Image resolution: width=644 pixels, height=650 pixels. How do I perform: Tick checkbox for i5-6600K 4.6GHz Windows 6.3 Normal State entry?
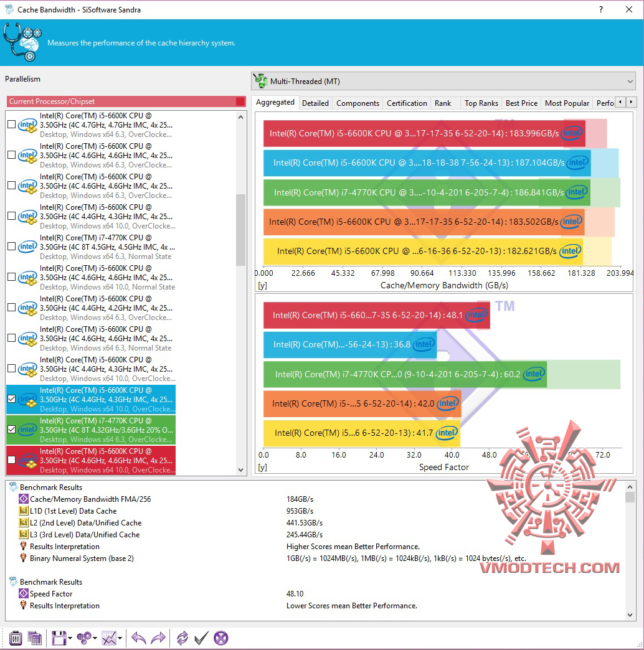[x=12, y=337]
